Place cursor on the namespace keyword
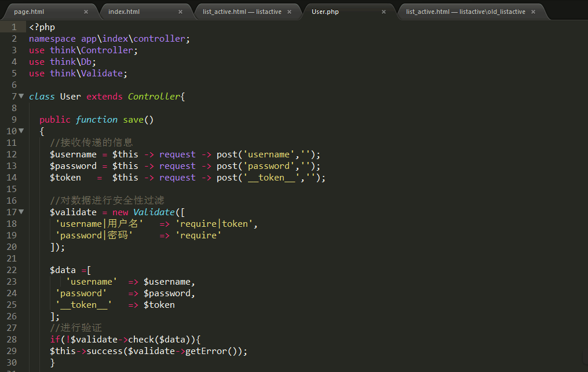 coord(52,39)
